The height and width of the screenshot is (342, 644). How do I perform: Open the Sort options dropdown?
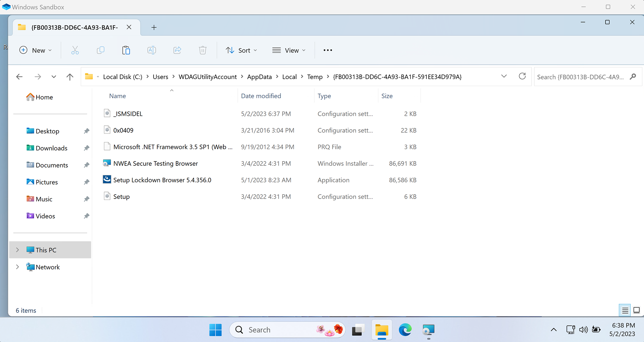click(x=241, y=50)
